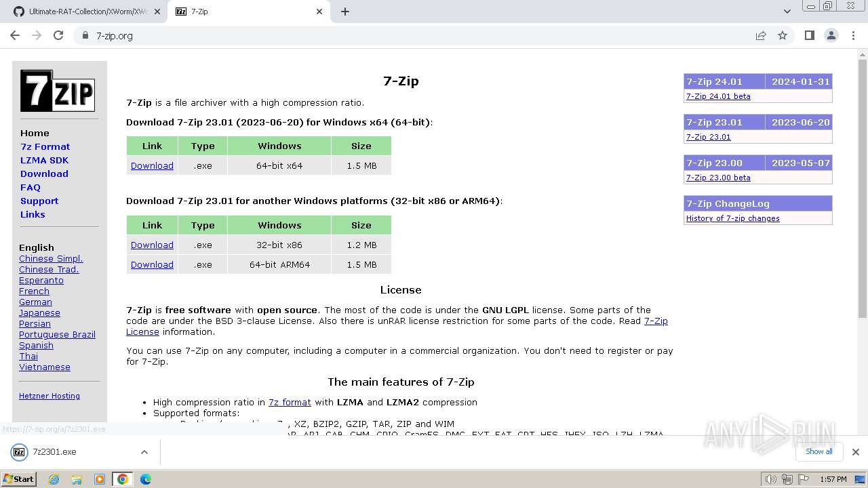Open File Explorer from taskbar
The image size is (868, 488).
click(77, 479)
